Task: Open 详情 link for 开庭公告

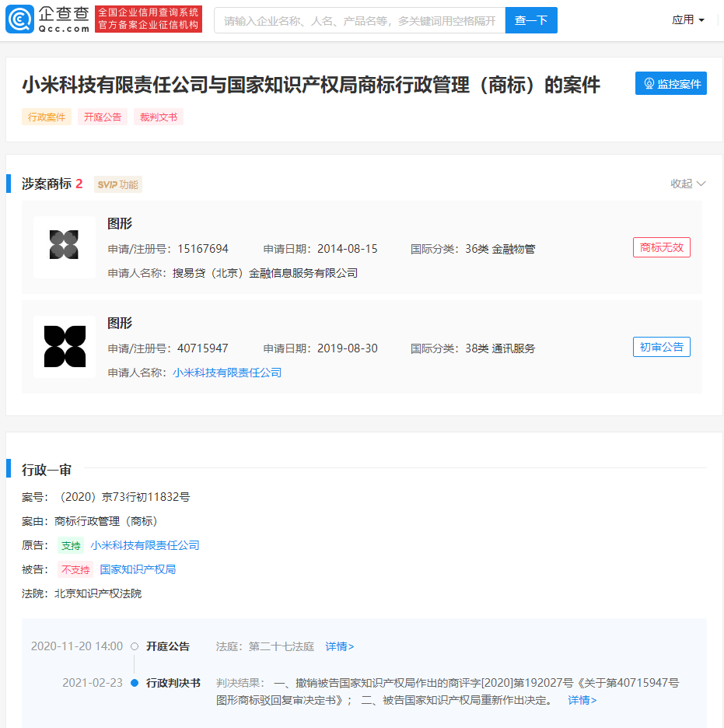Action: (339, 646)
